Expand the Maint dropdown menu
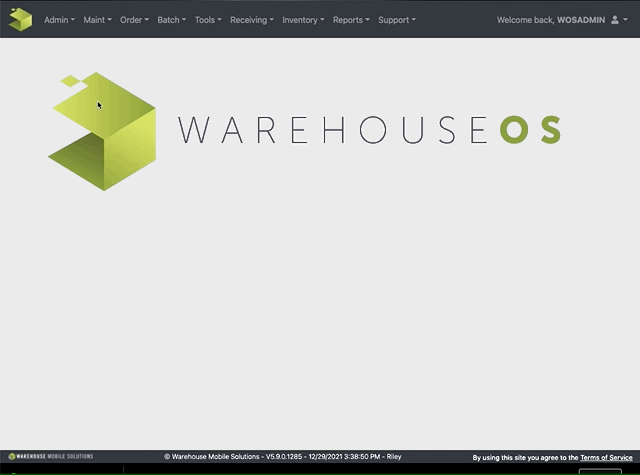This screenshot has height=475, width=640. (100, 20)
